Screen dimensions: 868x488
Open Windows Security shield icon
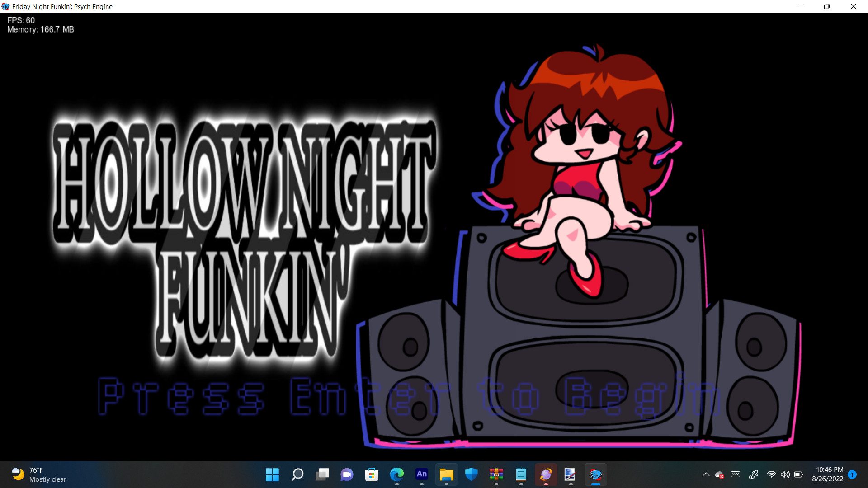pyautogui.click(x=471, y=474)
